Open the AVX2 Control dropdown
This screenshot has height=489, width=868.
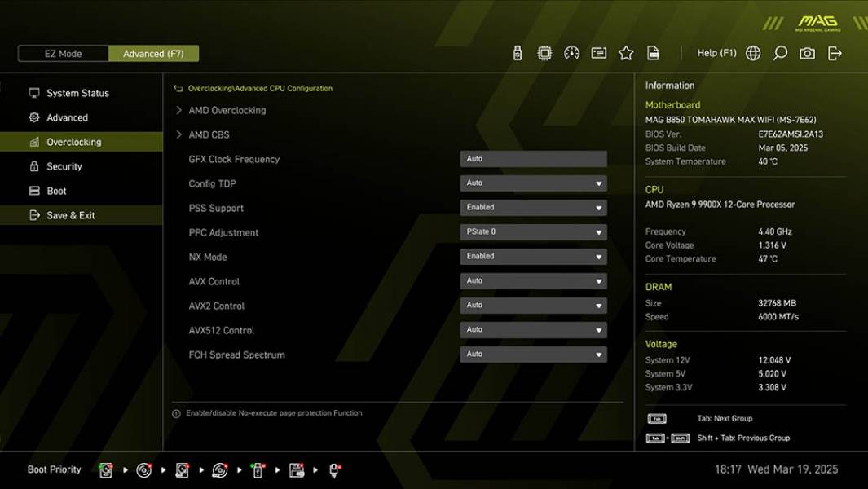(x=533, y=306)
